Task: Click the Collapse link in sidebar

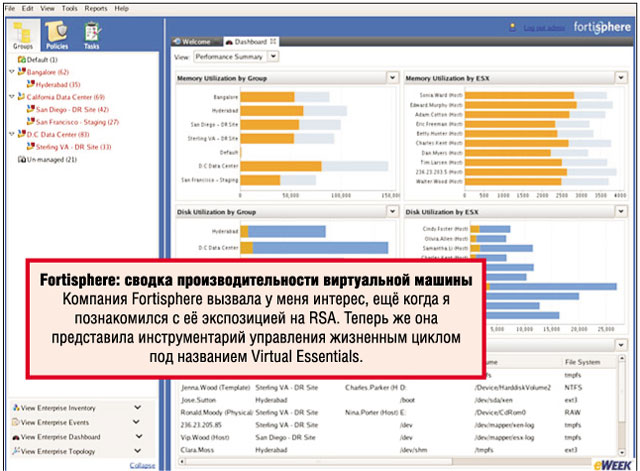Action: click(x=142, y=465)
